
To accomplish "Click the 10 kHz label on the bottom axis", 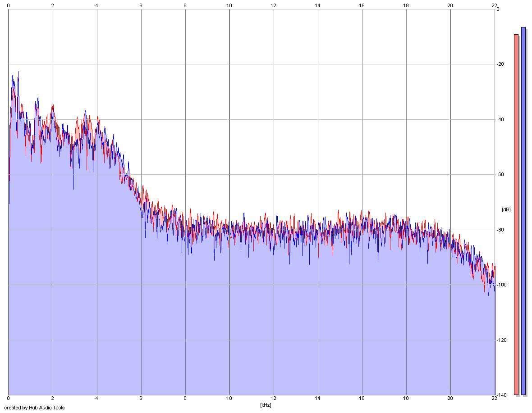I will [x=229, y=399].
